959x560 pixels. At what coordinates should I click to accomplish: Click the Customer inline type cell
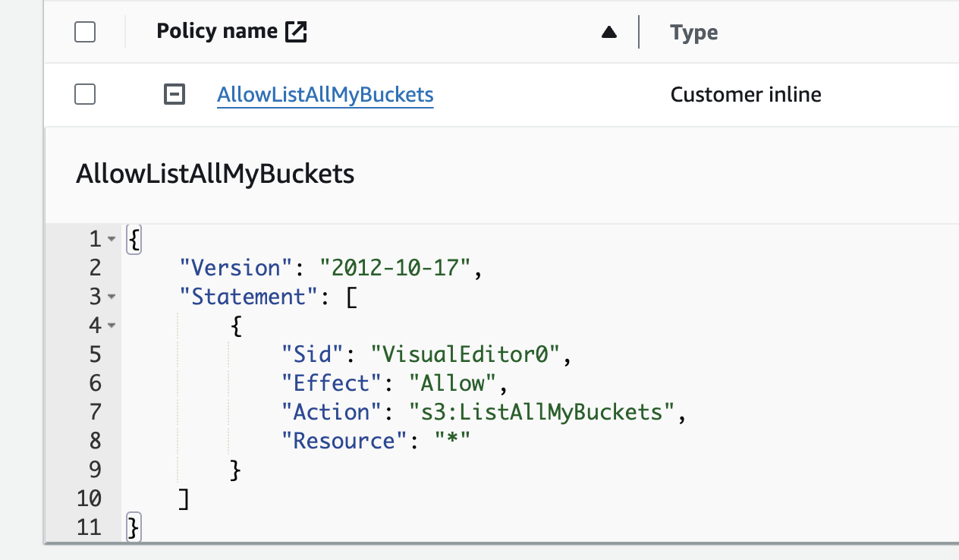(x=746, y=95)
